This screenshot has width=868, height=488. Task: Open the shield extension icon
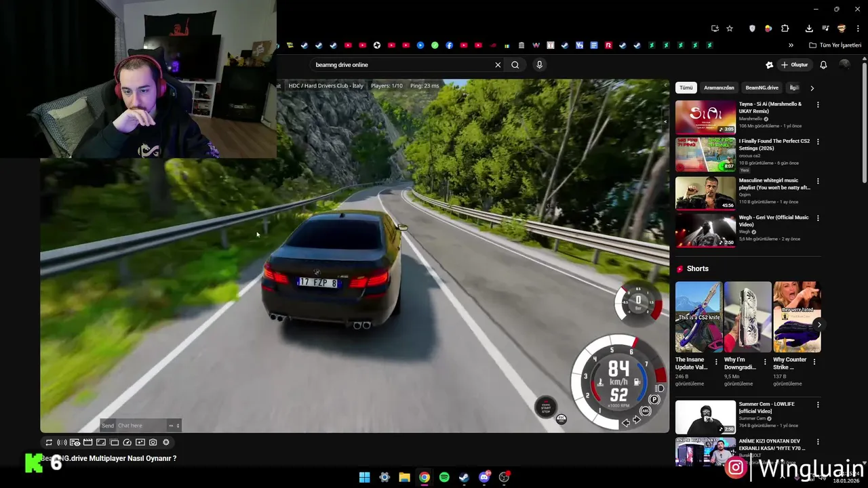tap(752, 28)
